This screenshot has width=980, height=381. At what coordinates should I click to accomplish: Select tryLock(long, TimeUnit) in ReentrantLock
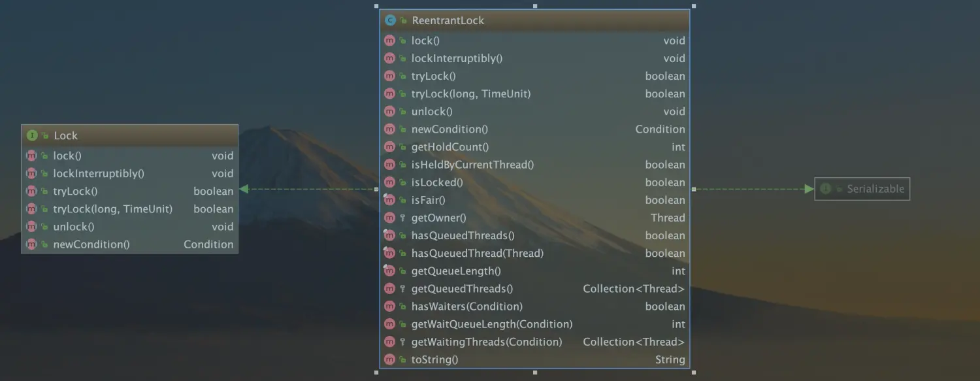pos(534,93)
